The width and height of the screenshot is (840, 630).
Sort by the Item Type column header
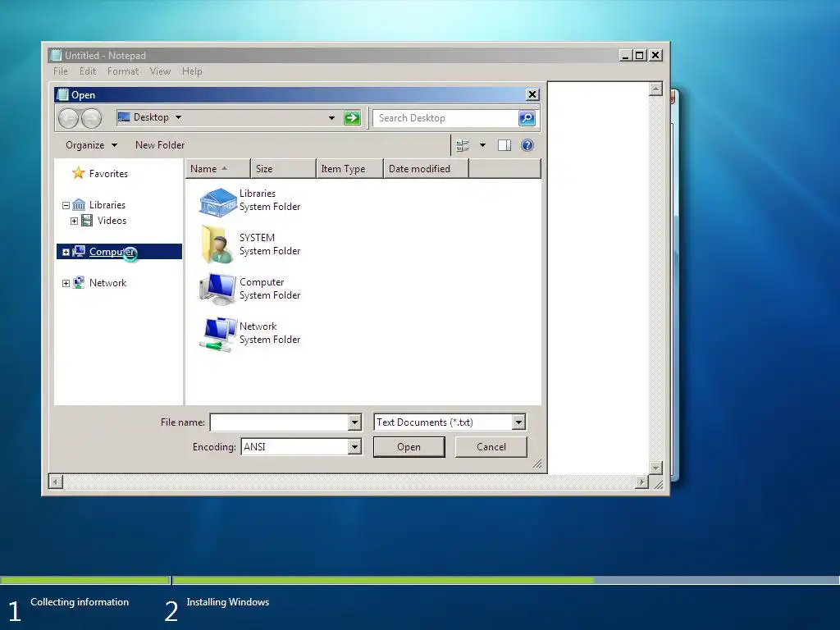click(x=349, y=169)
